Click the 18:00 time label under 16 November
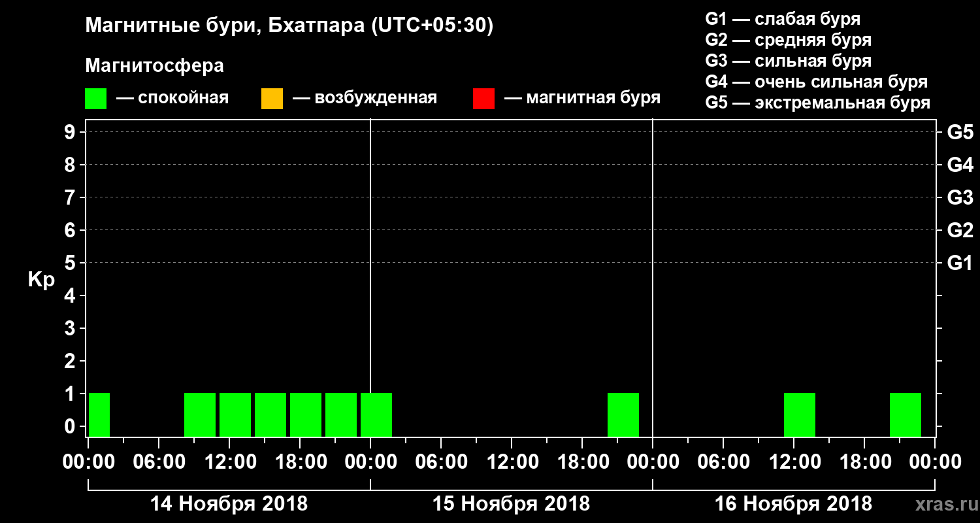 (864, 462)
